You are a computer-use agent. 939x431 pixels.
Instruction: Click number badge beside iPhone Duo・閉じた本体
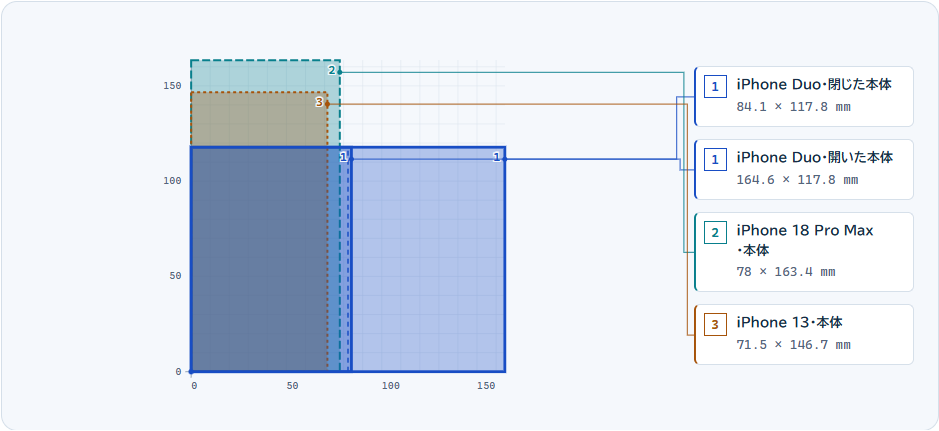coord(715,86)
